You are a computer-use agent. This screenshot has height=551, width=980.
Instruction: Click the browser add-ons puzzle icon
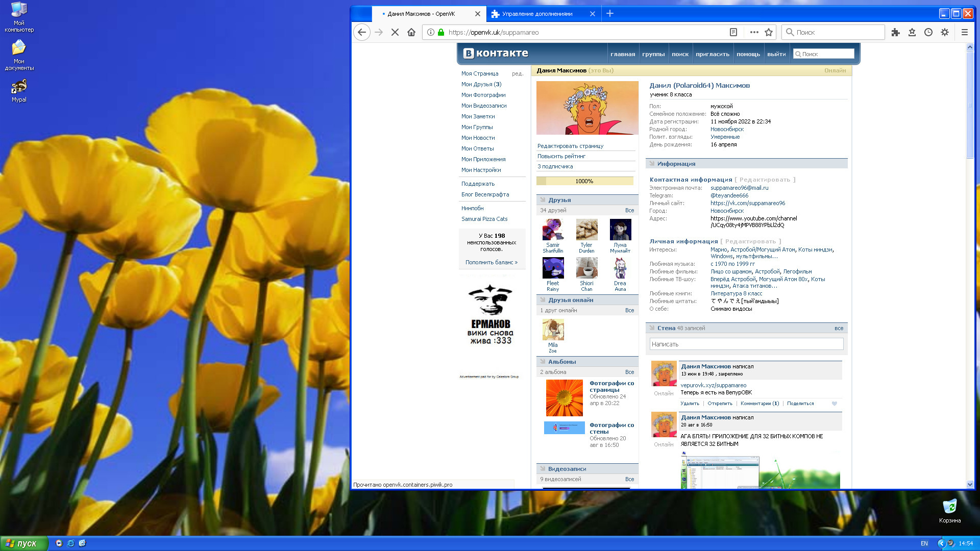[x=895, y=32]
